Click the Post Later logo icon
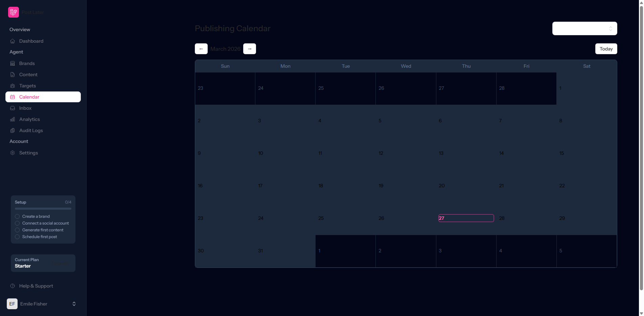Image resolution: width=644 pixels, height=316 pixels. pos(13,12)
